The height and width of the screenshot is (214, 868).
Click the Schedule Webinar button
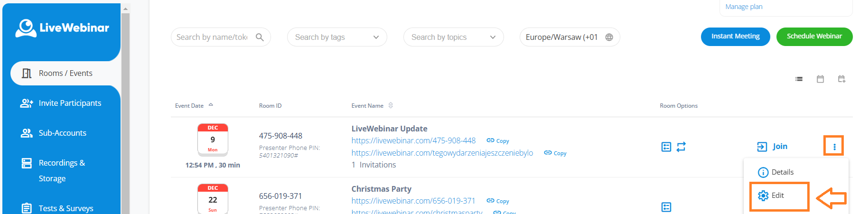point(814,37)
